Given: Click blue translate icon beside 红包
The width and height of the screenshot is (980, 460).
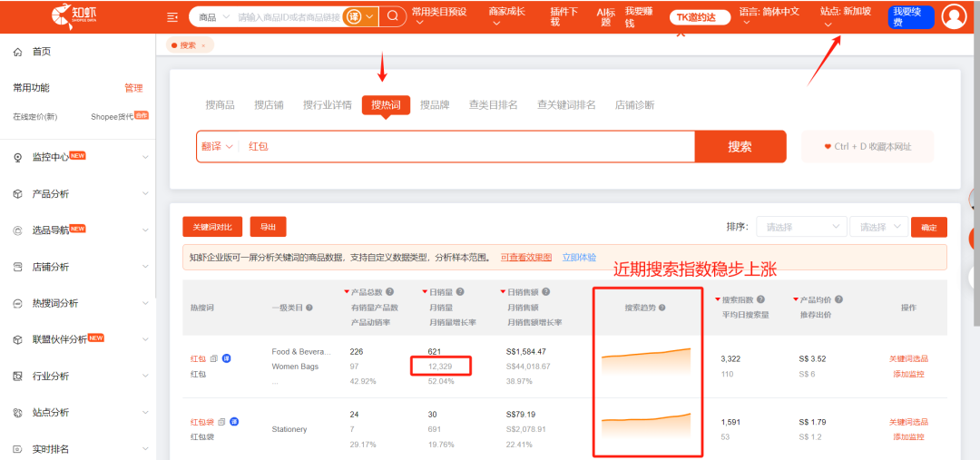Looking at the screenshot, I should (227, 358).
